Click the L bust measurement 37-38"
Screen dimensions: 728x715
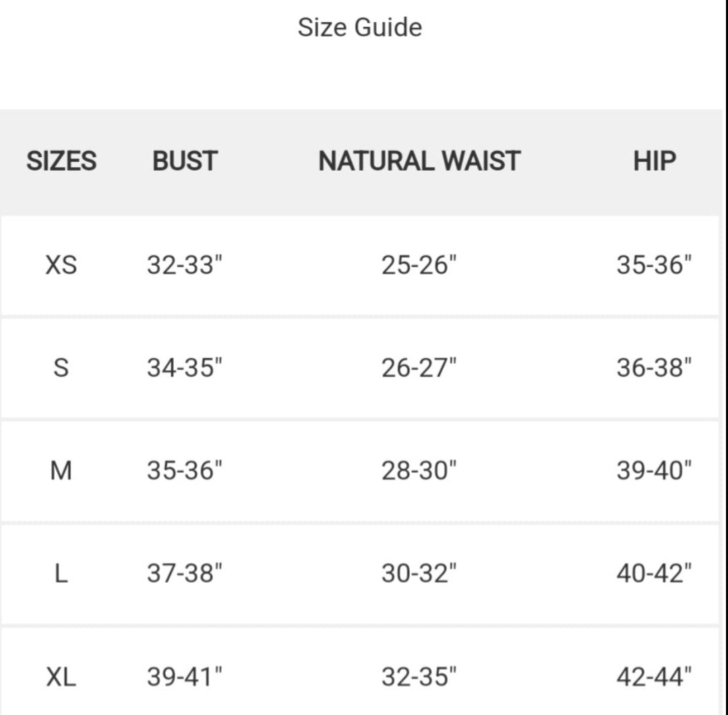pyautogui.click(x=185, y=574)
